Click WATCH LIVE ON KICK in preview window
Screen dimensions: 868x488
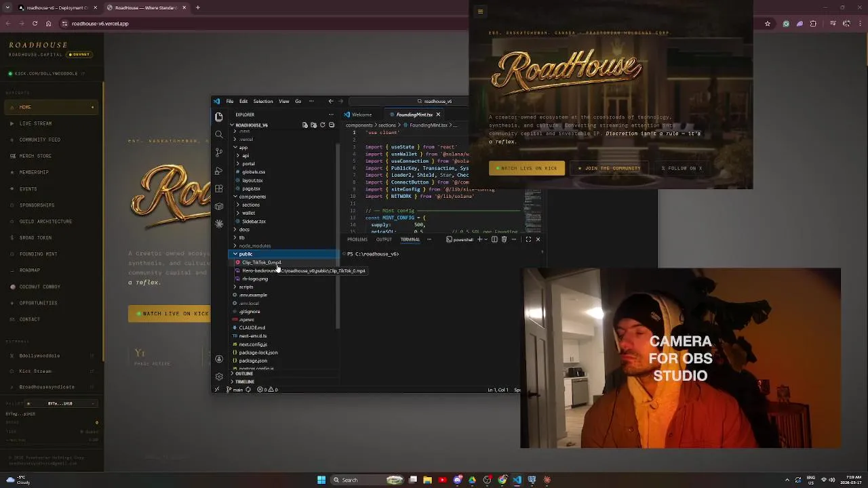(527, 168)
